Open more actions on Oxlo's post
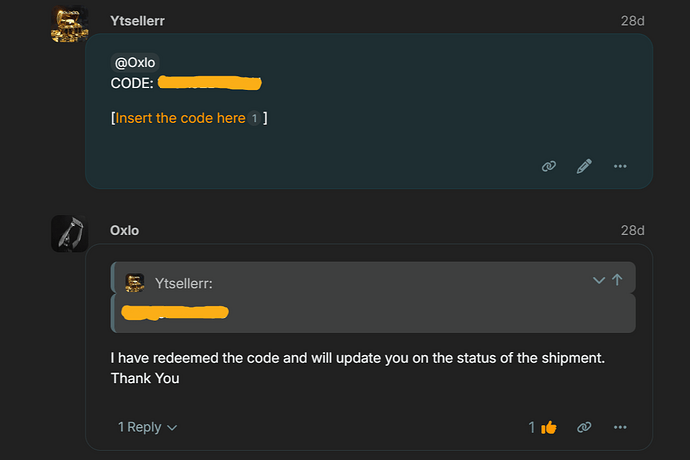This screenshot has height=460, width=690. click(x=620, y=427)
